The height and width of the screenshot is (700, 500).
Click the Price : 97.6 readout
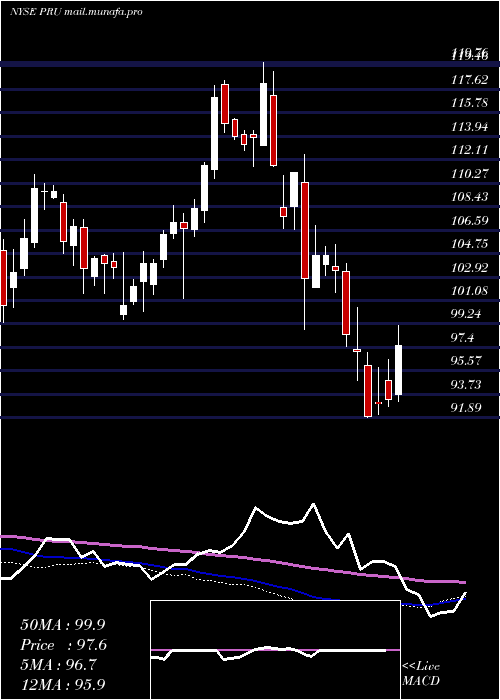point(64,645)
